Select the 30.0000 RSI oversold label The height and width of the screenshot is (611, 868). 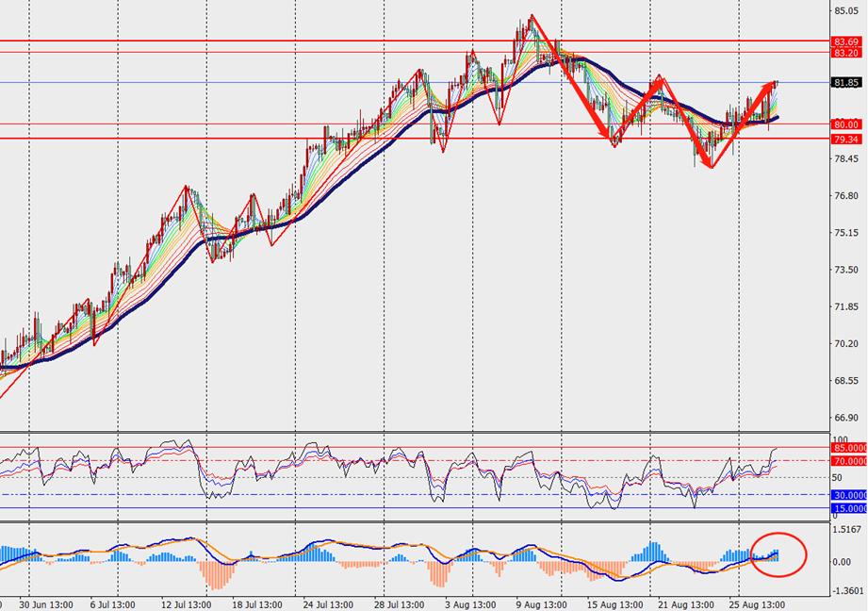pos(848,495)
